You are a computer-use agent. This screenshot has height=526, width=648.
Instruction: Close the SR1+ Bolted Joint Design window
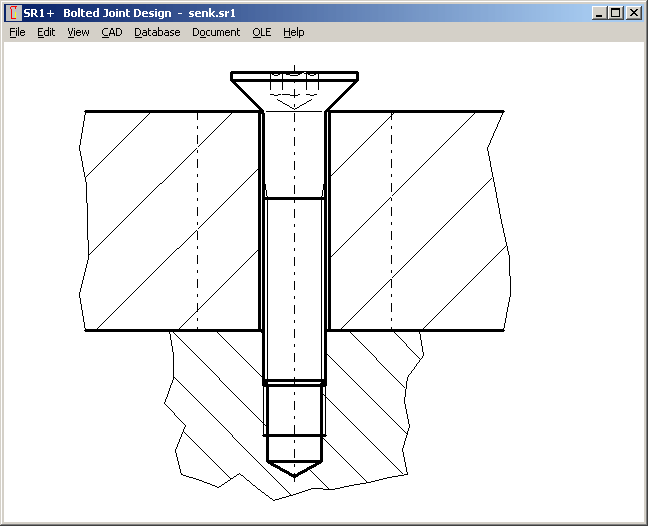pyautogui.click(x=633, y=13)
